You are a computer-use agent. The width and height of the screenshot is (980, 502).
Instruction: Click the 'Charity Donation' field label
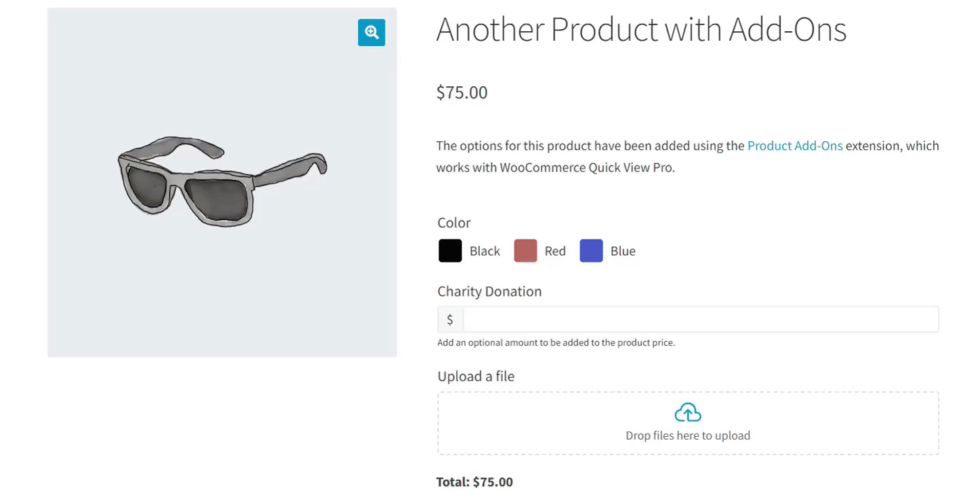pyautogui.click(x=489, y=292)
